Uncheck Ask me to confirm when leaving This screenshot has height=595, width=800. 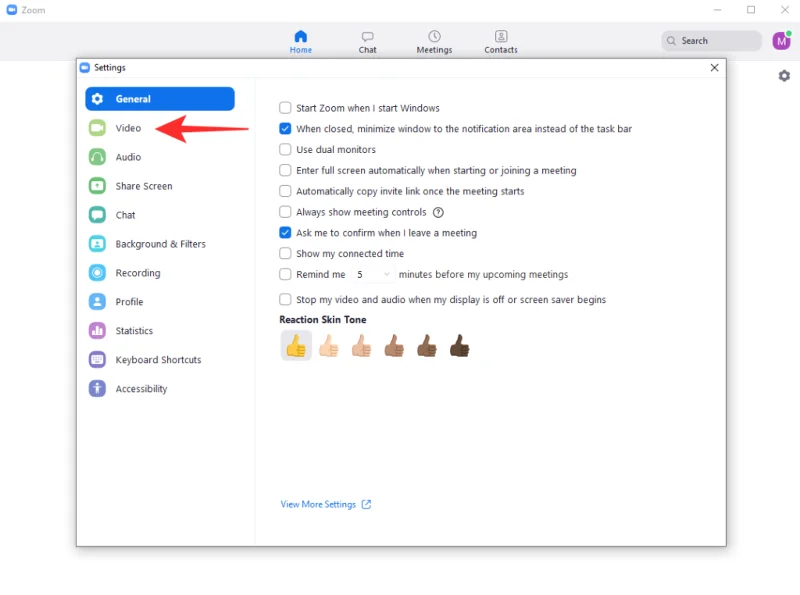pos(286,233)
